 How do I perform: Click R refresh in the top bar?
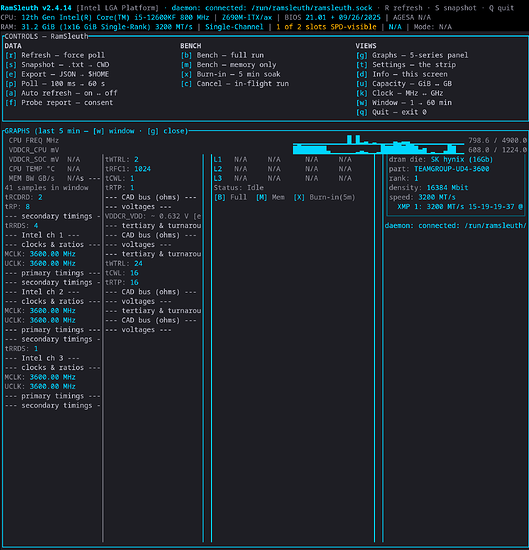403,8
